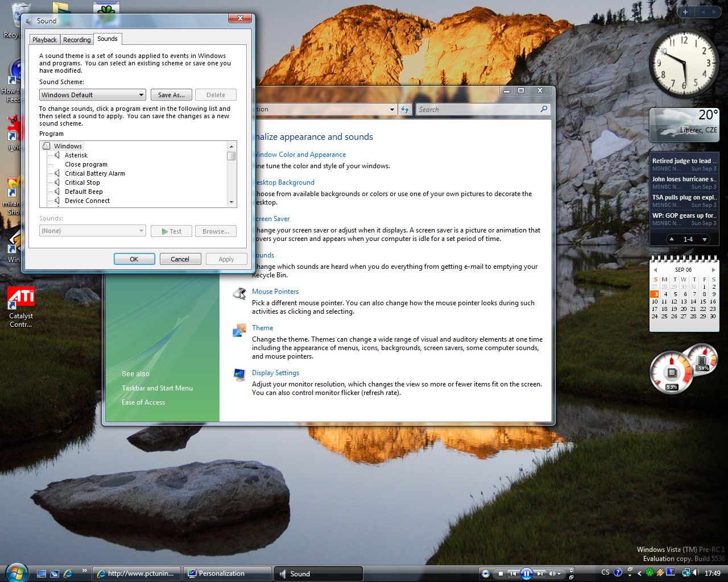Open the Sound Scheme dropdown
Screen dimensions: 728x582
coord(93,95)
